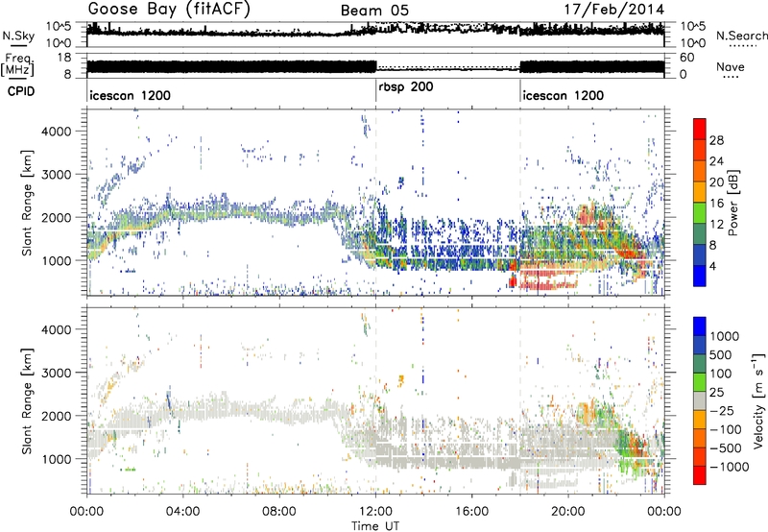
Task: Click the '60' tick on Nave axis
Action: tap(687, 58)
